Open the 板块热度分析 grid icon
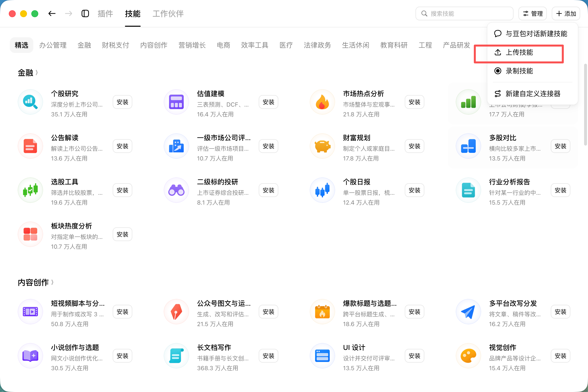 30,234
